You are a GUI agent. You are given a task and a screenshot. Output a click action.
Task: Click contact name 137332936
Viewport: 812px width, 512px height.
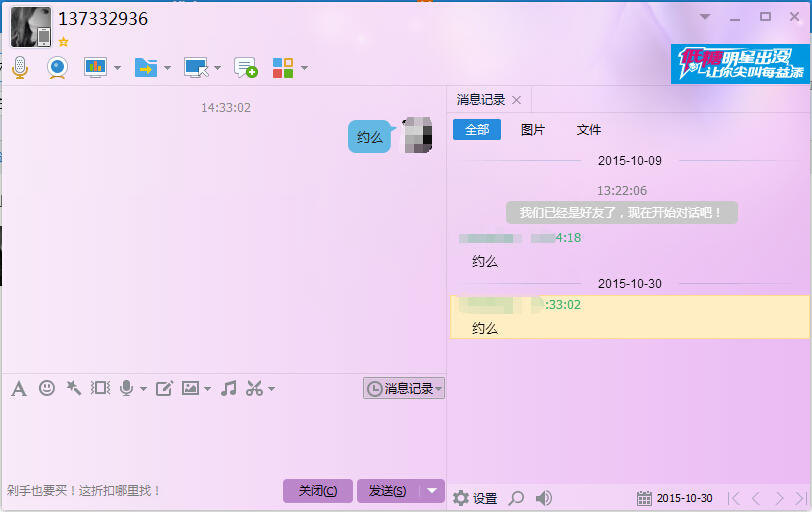pos(103,19)
